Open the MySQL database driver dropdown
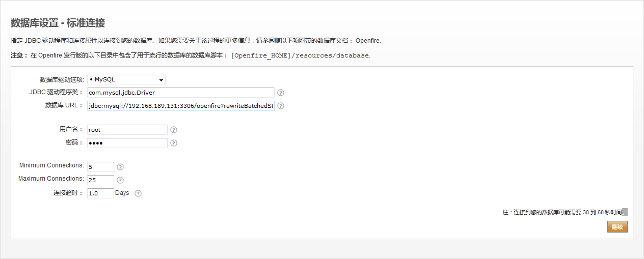The height and width of the screenshot is (259, 644). tap(126, 79)
